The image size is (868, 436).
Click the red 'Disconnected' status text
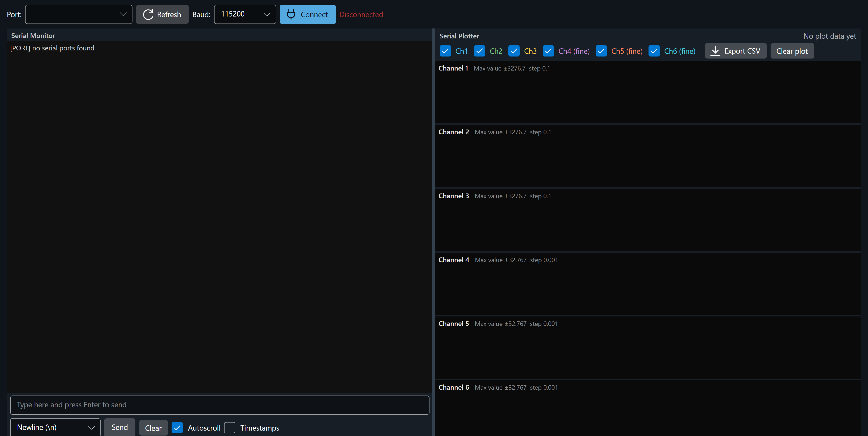361,14
